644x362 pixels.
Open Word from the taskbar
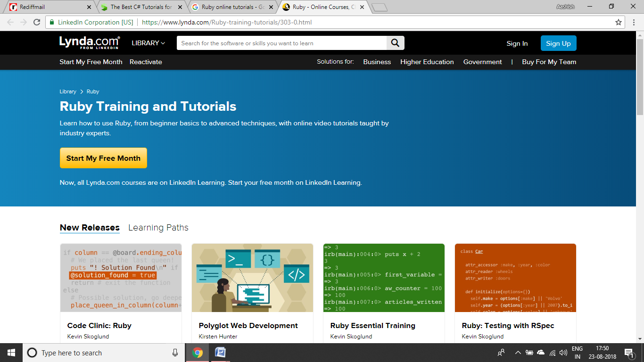point(220,353)
